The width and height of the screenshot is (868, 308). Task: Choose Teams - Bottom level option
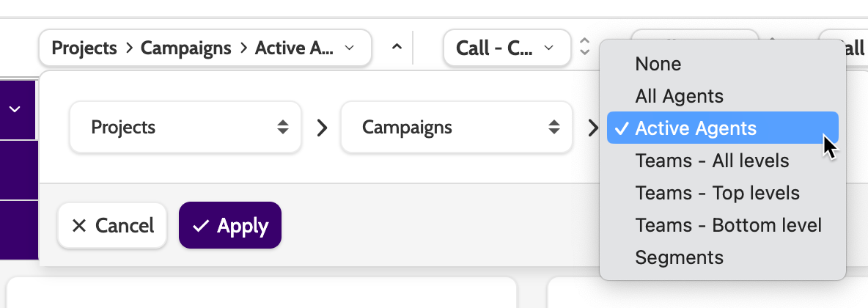click(728, 225)
